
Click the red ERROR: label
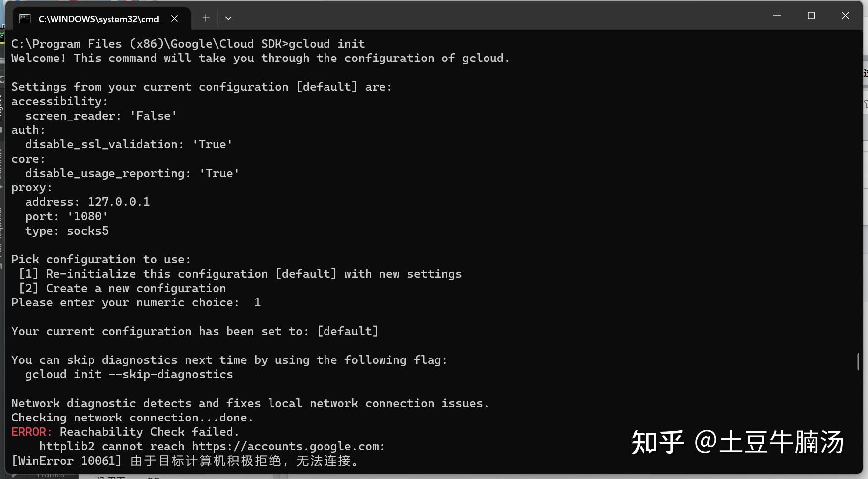click(x=32, y=432)
